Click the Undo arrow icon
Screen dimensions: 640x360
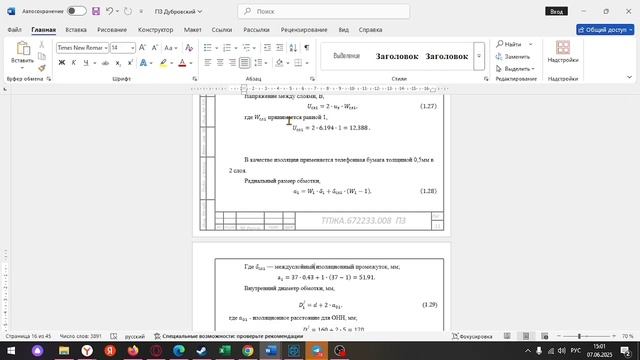[109, 11]
